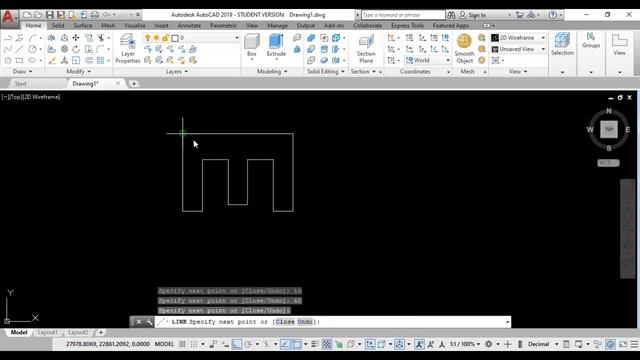This screenshot has width=640, height=360.
Task: Select the Rectangle tool in Draw panel
Action: [x=19, y=60]
